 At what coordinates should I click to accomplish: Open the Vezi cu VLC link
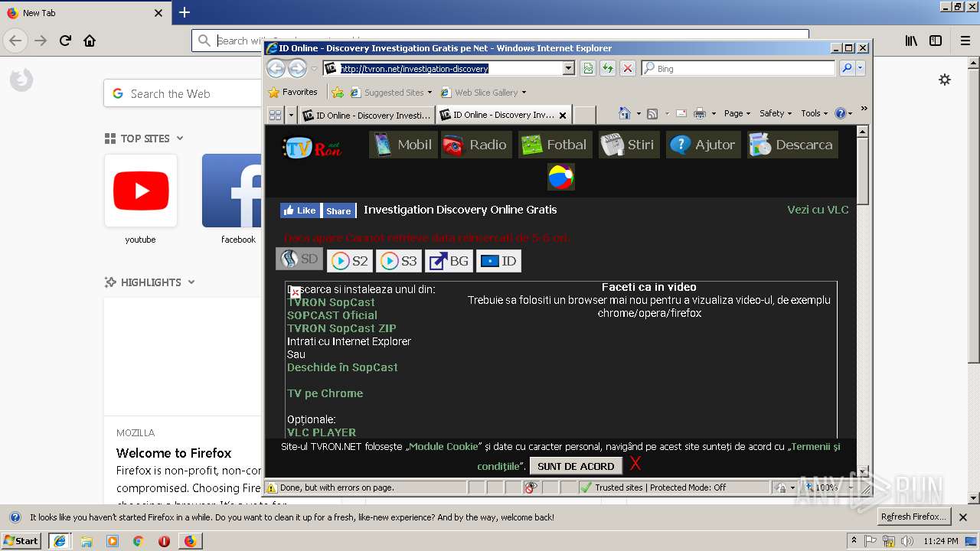click(818, 210)
